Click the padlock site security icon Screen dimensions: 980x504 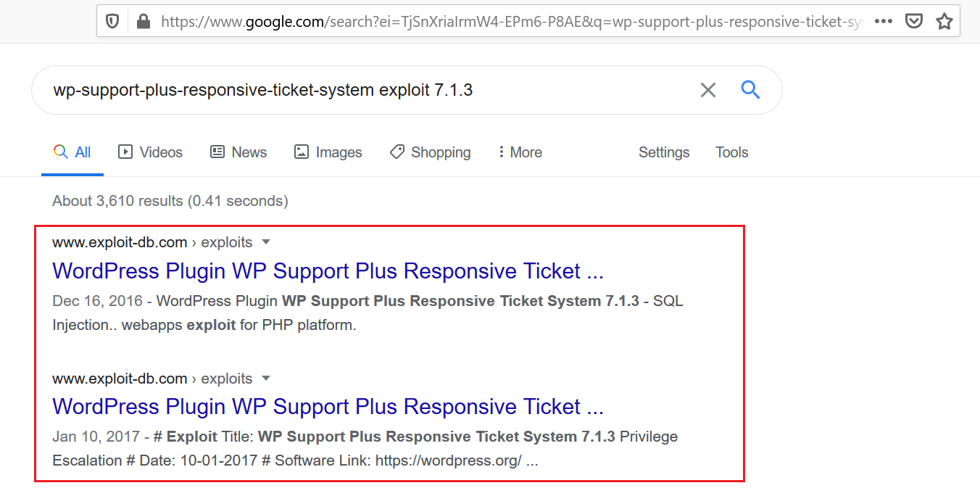tap(144, 22)
